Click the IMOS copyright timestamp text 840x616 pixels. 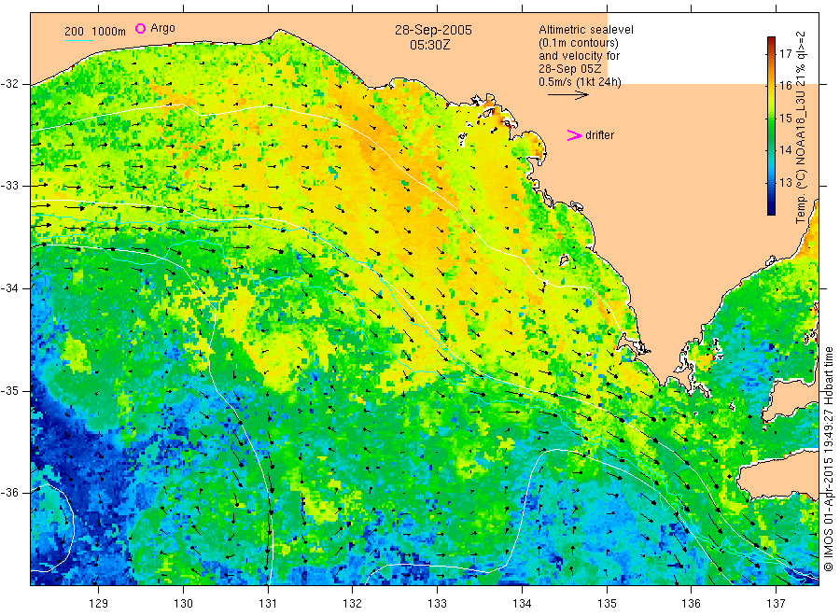(828, 459)
